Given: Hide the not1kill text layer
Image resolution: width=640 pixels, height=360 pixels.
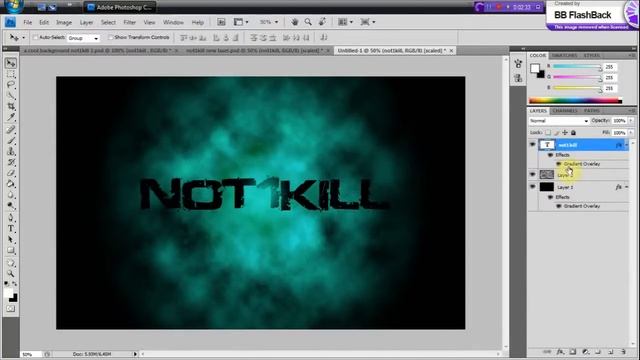Looking at the screenshot, I should [x=532, y=144].
